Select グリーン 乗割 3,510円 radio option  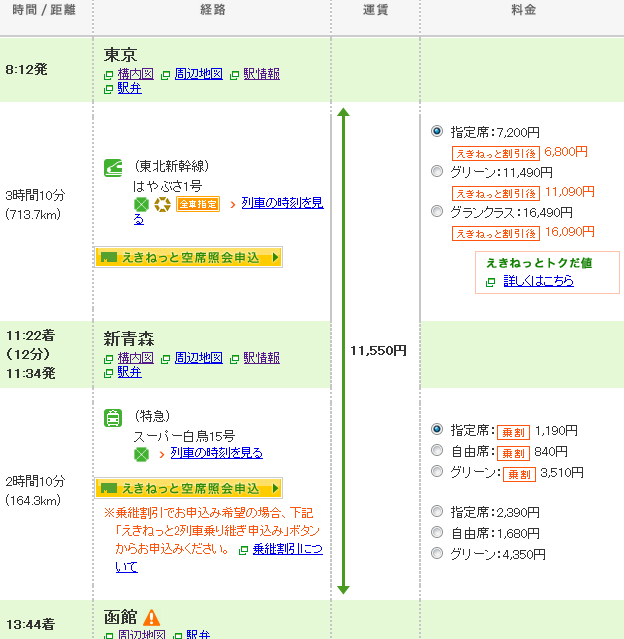[x=437, y=471]
